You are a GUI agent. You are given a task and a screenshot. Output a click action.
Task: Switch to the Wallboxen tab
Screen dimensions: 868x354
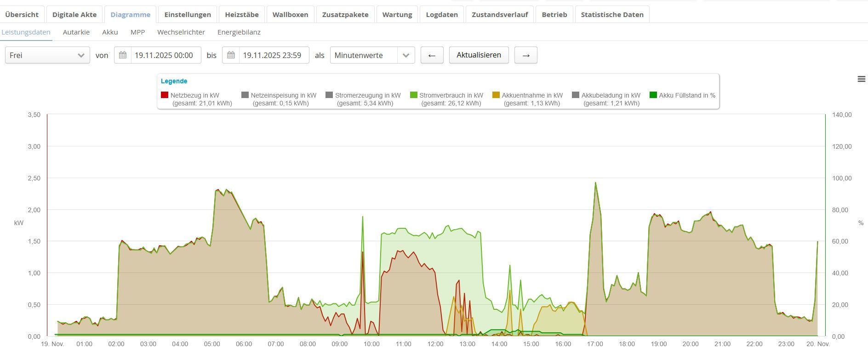click(290, 15)
